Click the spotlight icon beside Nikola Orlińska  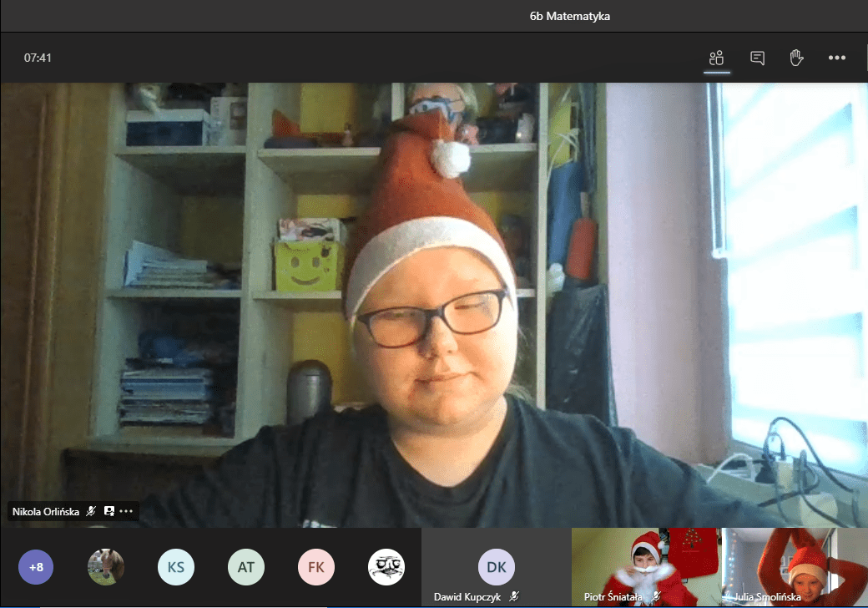pos(109,511)
